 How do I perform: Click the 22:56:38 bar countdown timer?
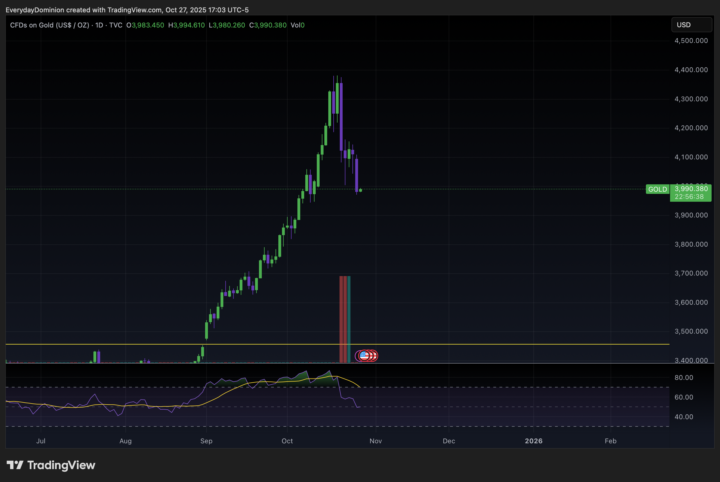(689, 197)
